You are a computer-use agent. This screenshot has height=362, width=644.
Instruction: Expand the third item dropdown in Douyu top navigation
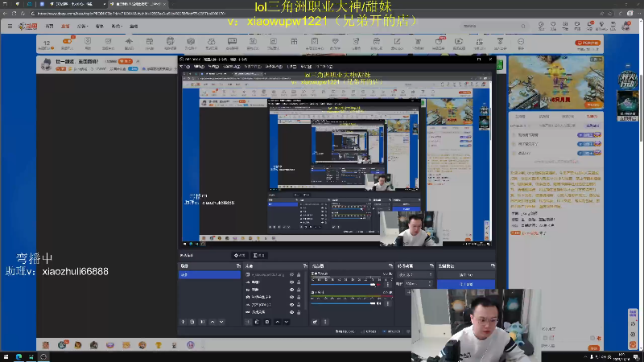(x=82, y=27)
